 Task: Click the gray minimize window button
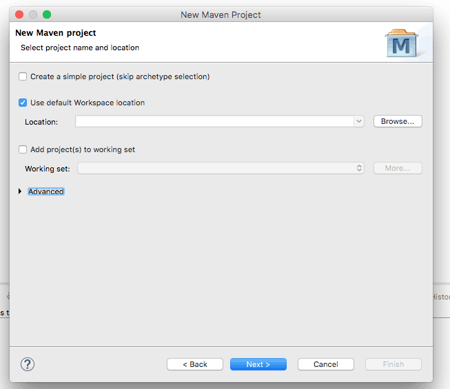[x=33, y=15]
